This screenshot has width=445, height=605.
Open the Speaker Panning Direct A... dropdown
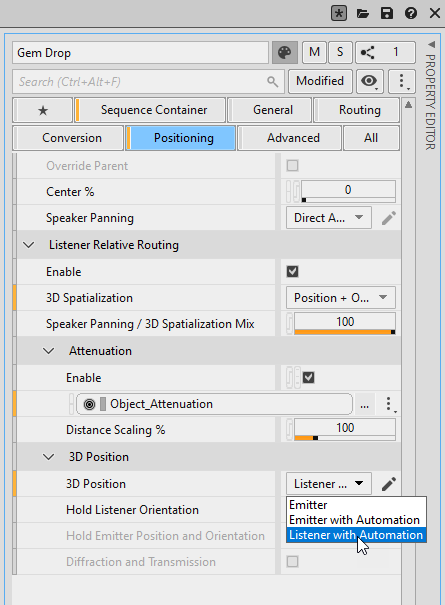tap(329, 218)
